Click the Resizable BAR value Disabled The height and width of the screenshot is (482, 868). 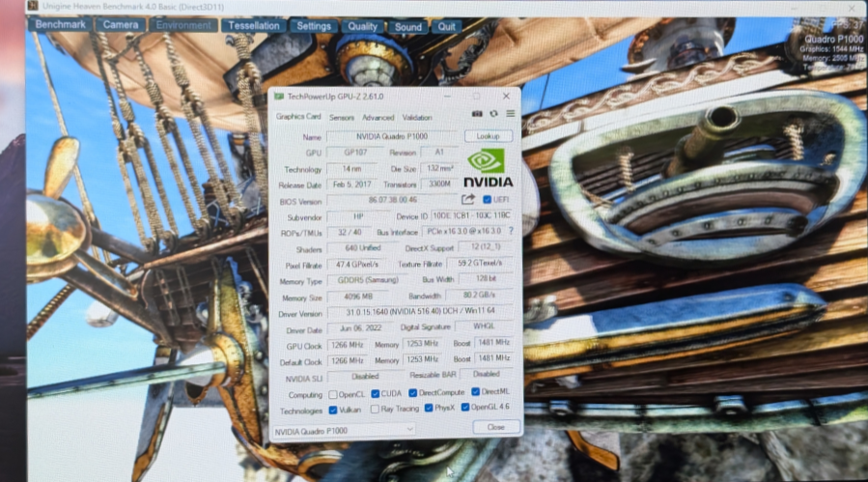point(487,374)
